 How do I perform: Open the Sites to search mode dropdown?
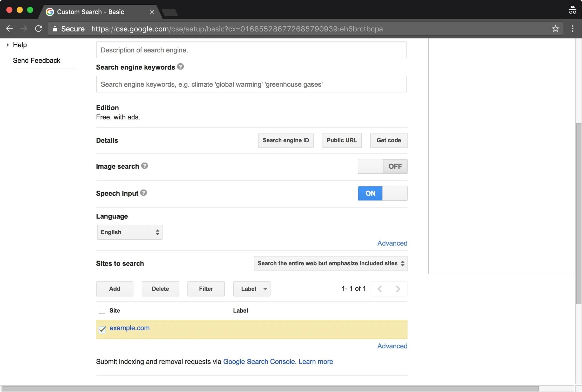pyautogui.click(x=330, y=263)
